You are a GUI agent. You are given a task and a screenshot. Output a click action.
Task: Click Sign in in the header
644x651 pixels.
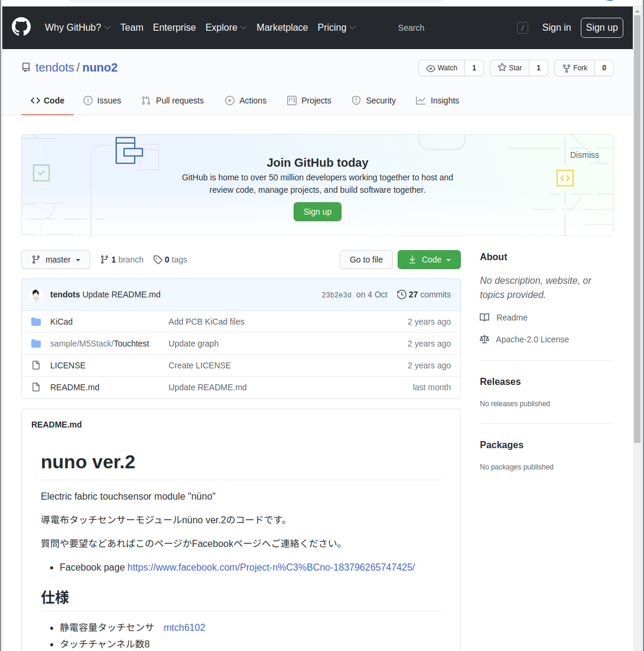tap(557, 27)
